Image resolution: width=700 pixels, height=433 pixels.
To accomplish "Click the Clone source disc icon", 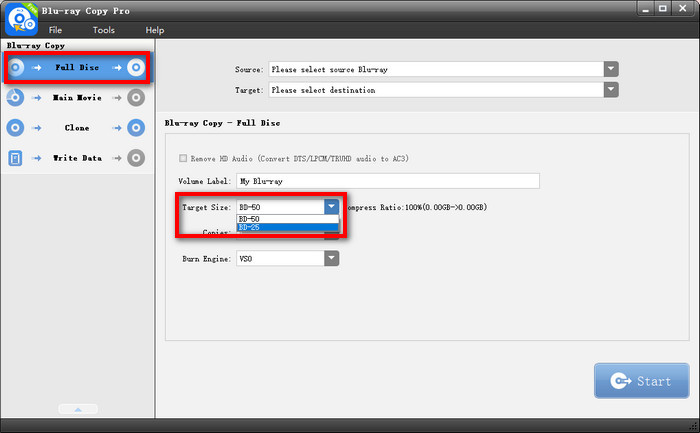I will pos(15,128).
